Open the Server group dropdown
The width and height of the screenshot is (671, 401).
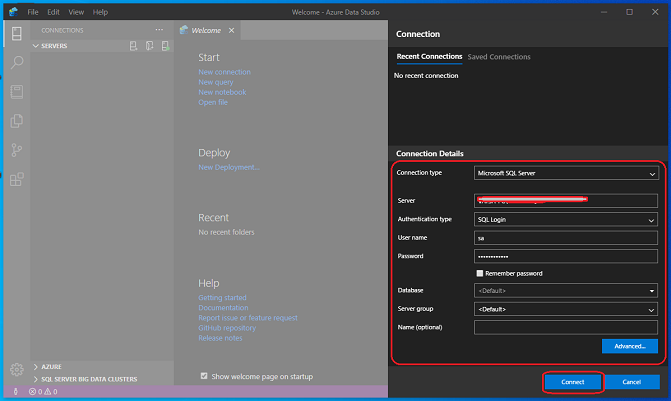click(x=565, y=309)
